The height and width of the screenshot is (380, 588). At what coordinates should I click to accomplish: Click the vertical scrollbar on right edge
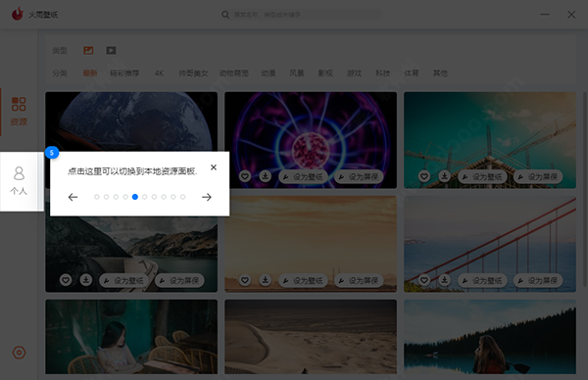click(x=585, y=189)
